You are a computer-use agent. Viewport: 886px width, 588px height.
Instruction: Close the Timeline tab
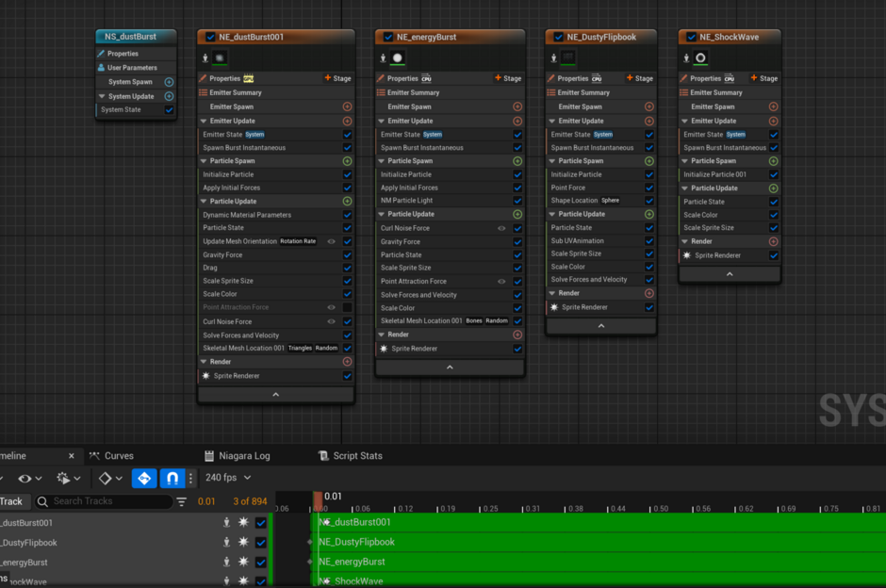click(x=72, y=456)
